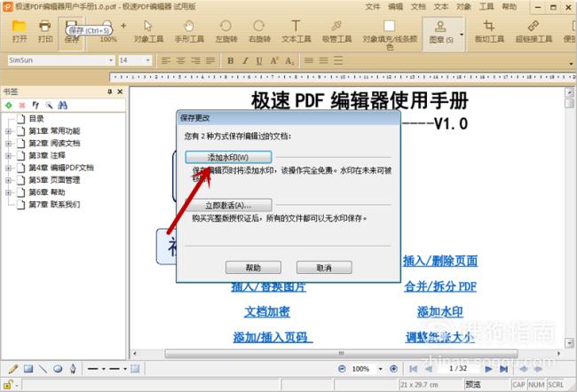Viewport: 577px width, 392px height.
Task: Toggle italic I formatting
Action: click(245, 60)
